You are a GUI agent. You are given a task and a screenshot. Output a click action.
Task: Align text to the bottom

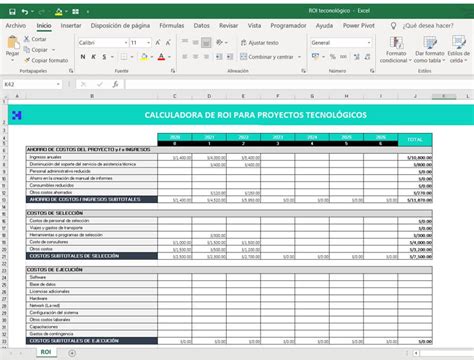[x=206, y=42]
